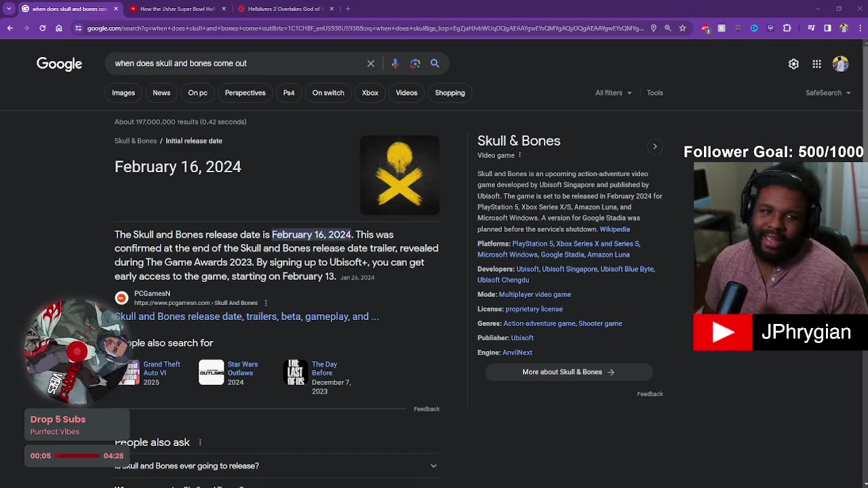Open the search Tools button

point(654,93)
